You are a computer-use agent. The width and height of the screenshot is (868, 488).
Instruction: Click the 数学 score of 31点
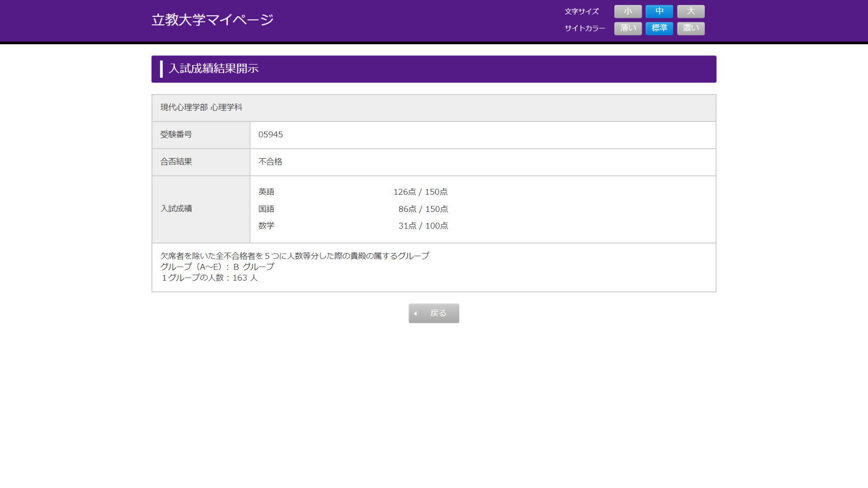[x=407, y=226]
